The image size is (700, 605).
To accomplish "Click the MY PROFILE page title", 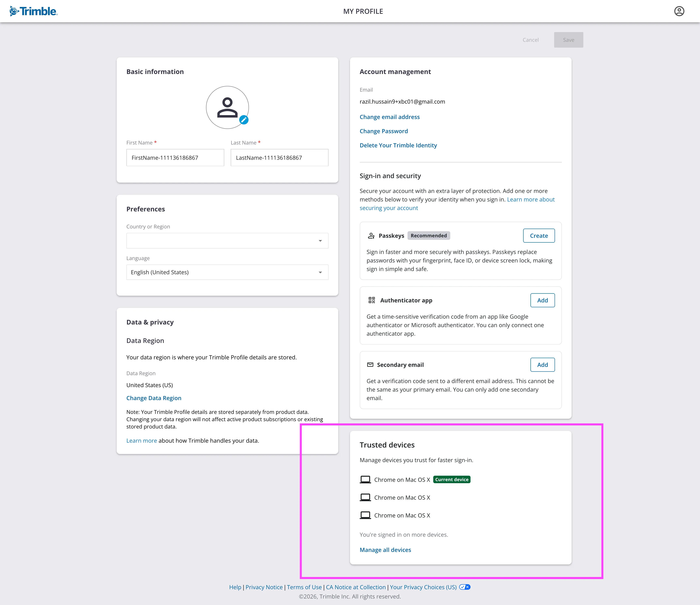I will [363, 11].
